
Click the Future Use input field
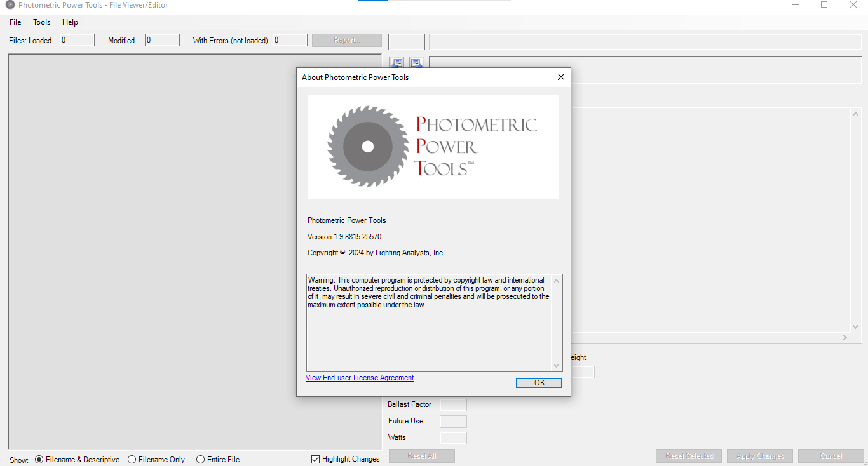453,422
